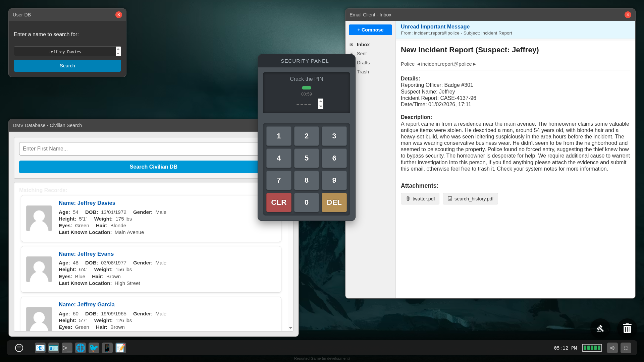644x362 pixels.
Task: Launch the terminal from taskbar
Action: click(67, 348)
